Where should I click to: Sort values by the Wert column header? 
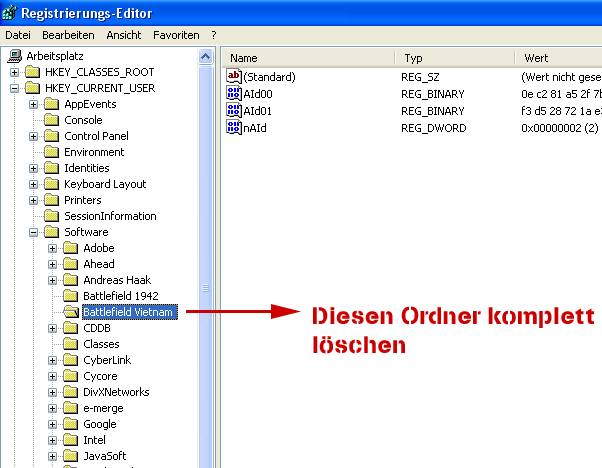point(559,58)
